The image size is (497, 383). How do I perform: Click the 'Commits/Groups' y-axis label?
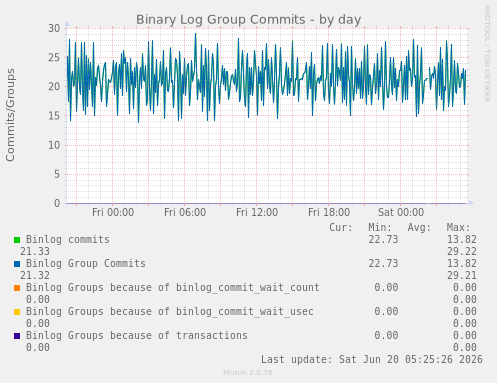pyautogui.click(x=10, y=115)
